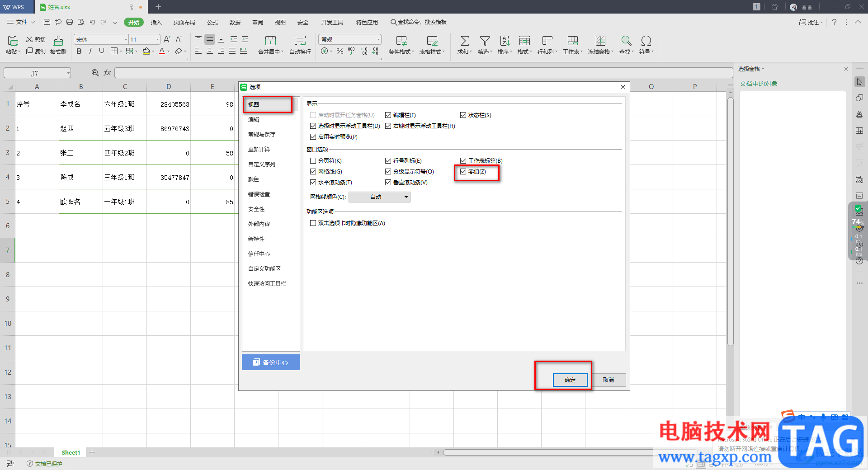Toggle Bold formatting
Screen dimensions: 868x470
(x=79, y=51)
